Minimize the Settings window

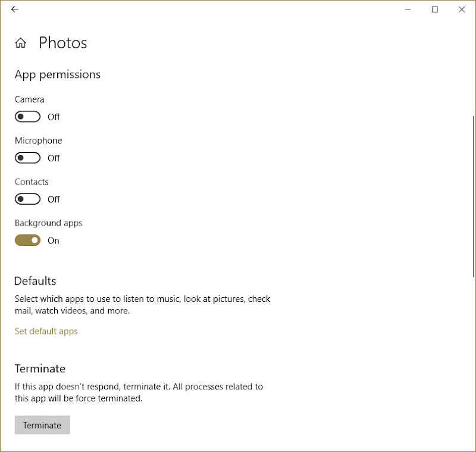pyautogui.click(x=408, y=10)
